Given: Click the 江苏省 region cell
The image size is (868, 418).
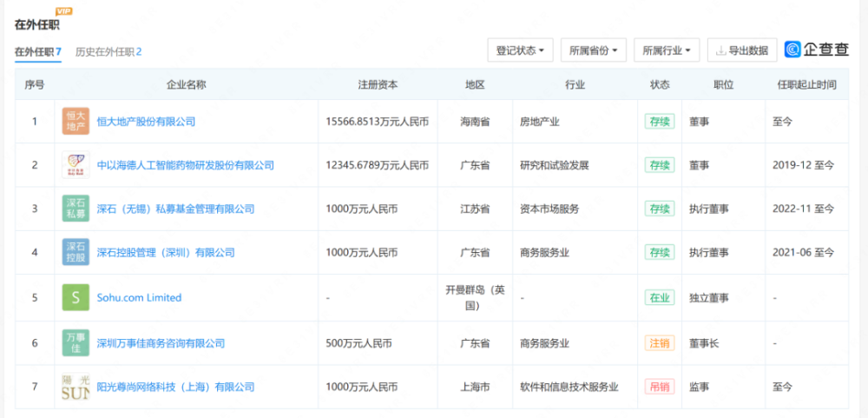Looking at the screenshot, I should tap(475, 209).
